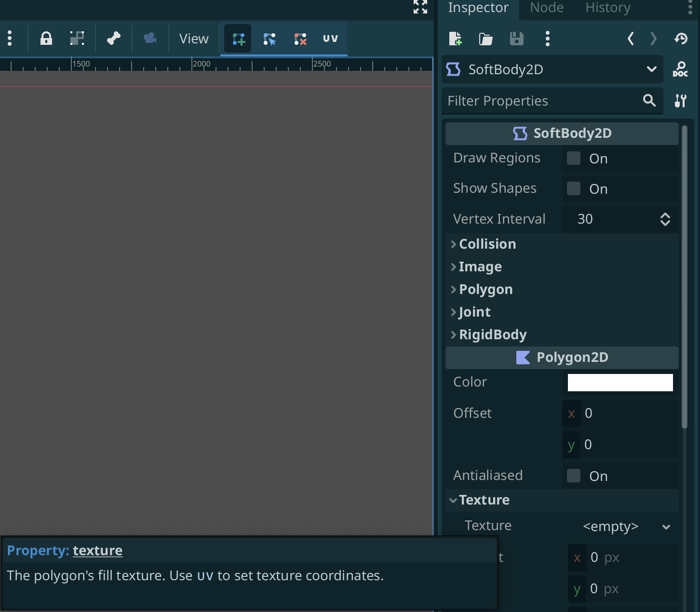This screenshot has width=700, height=612.
Task: Enable the Show Shapes checkbox
Action: (574, 188)
